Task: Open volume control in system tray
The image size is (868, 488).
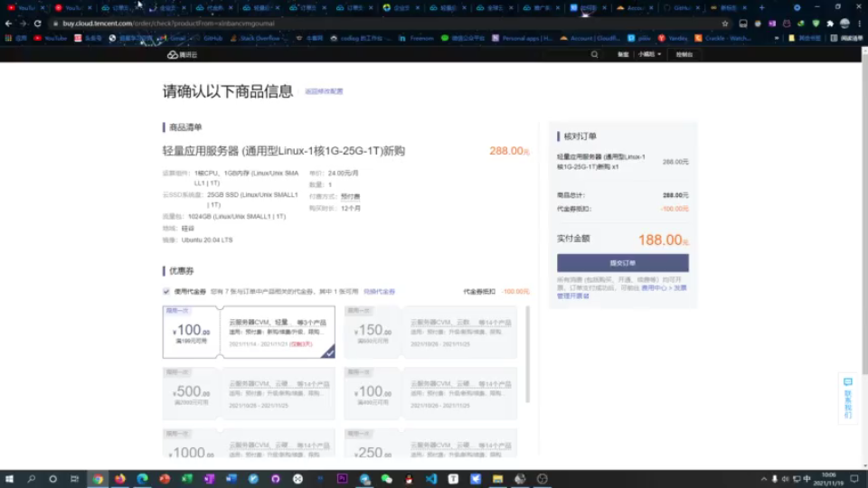Action: coord(785,479)
